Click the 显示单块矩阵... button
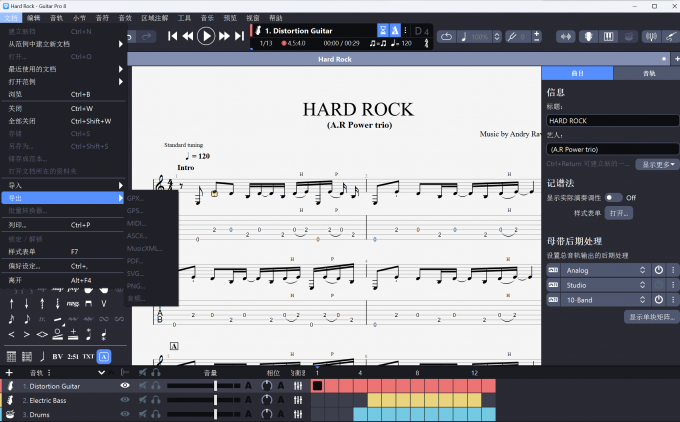This screenshot has height=422, width=680. click(x=650, y=317)
